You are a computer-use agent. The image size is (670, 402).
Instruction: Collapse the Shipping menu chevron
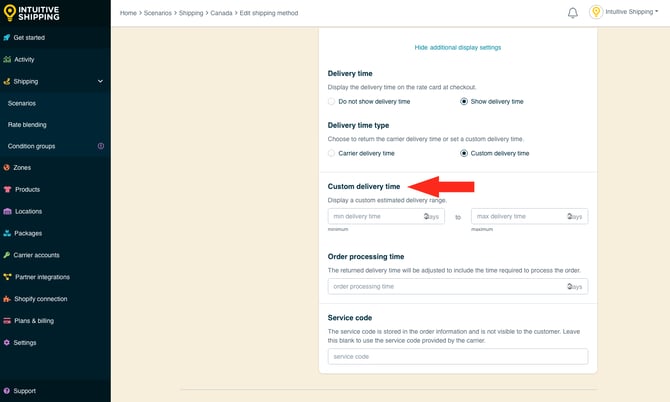coord(100,81)
